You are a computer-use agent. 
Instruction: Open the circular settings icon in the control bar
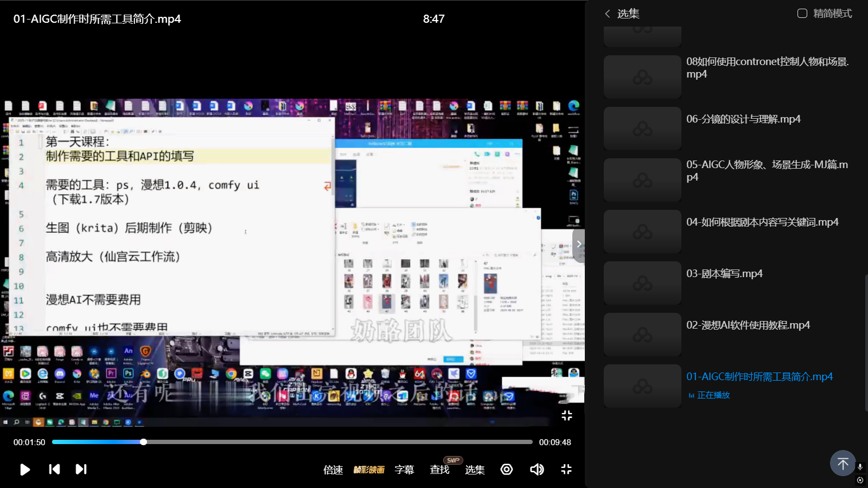point(507,470)
